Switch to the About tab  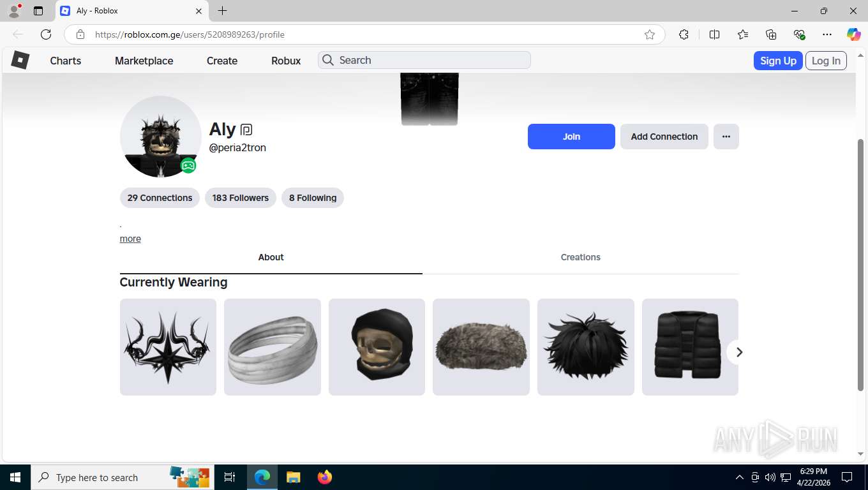(271, 258)
